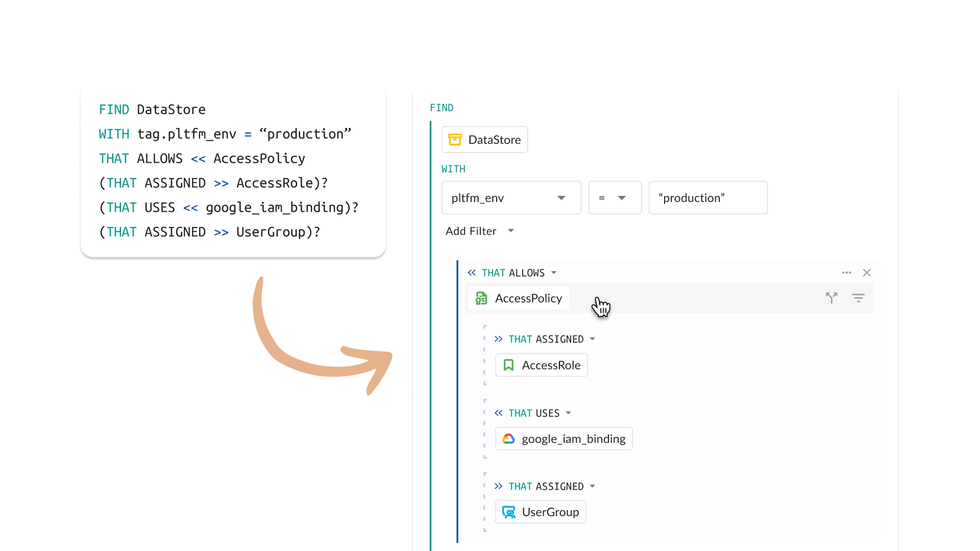Image resolution: width=980 pixels, height=551 pixels.
Task: Click the filter lines icon on AccessPolicy row
Action: (x=858, y=298)
